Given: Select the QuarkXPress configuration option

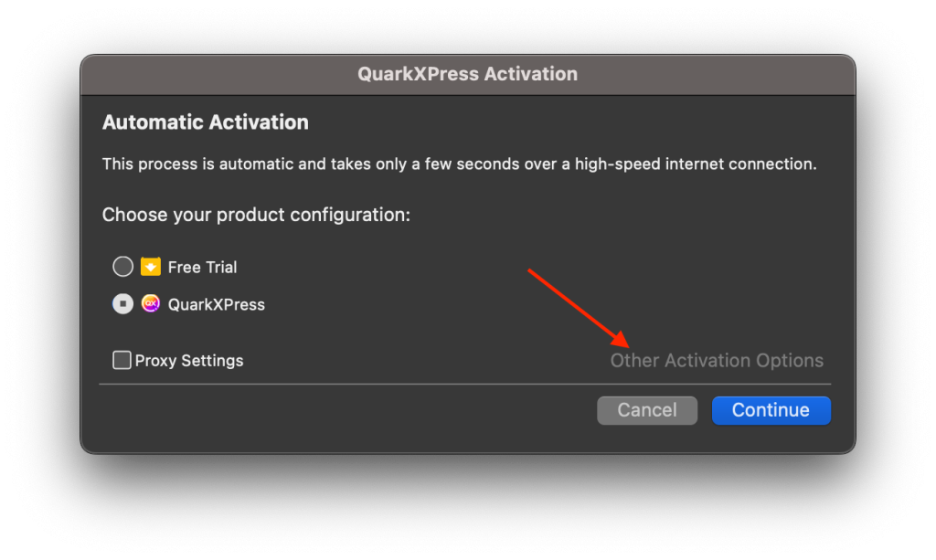Looking at the screenshot, I should click(122, 303).
